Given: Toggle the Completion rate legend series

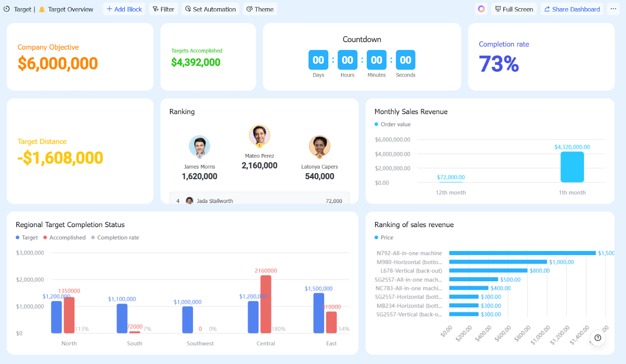Looking at the screenshot, I should click(115, 237).
